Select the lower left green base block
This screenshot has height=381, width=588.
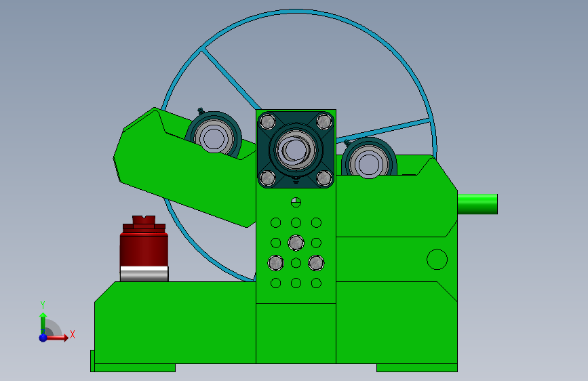point(175,323)
